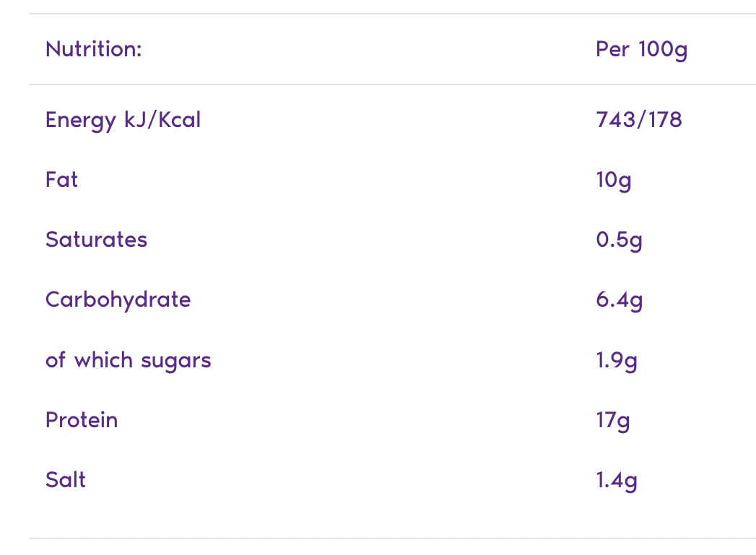Click the divider line below the header row
This screenshot has height=555, width=756.
click(392, 84)
